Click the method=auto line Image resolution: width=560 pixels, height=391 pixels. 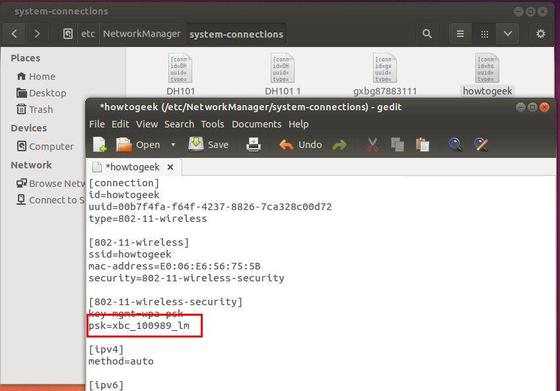[x=121, y=361]
